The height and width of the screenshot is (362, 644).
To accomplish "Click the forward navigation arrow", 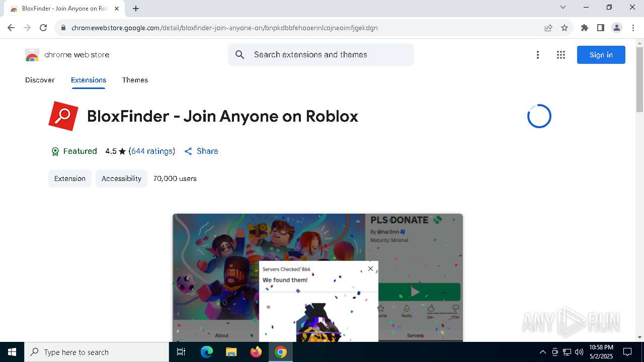I will pos(27,28).
